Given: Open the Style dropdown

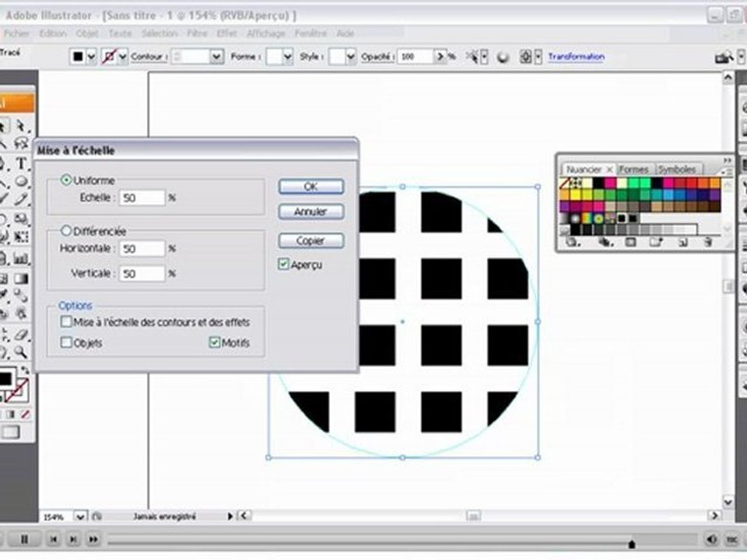Looking at the screenshot, I should tap(351, 57).
